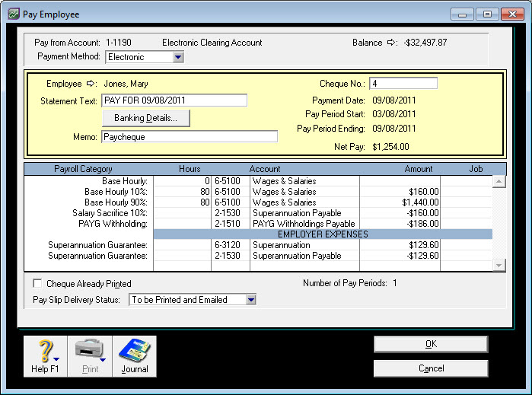Click in the Memo field
This screenshot has height=395, width=532.
click(x=190, y=137)
